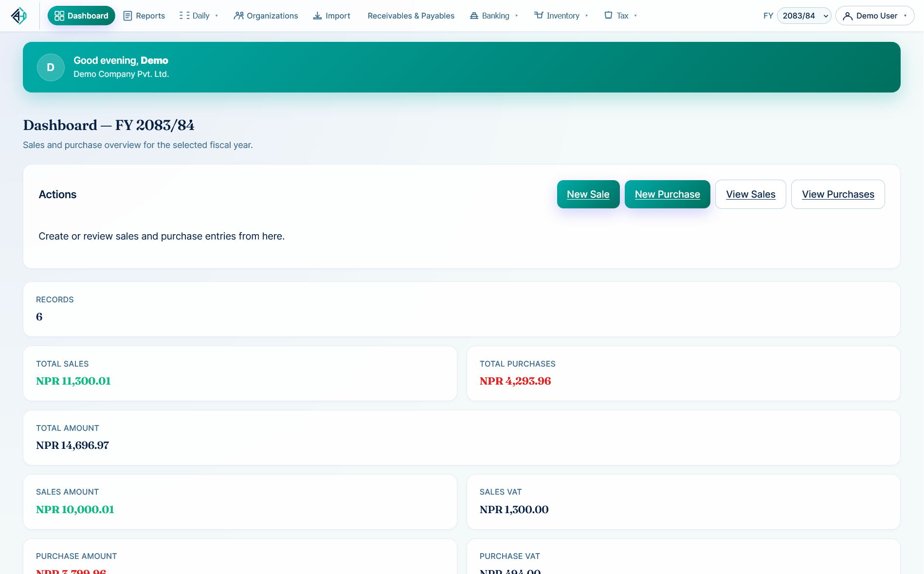The width and height of the screenshot is (924, 574).
Task: Click the app logo icon
Action: 19,16
